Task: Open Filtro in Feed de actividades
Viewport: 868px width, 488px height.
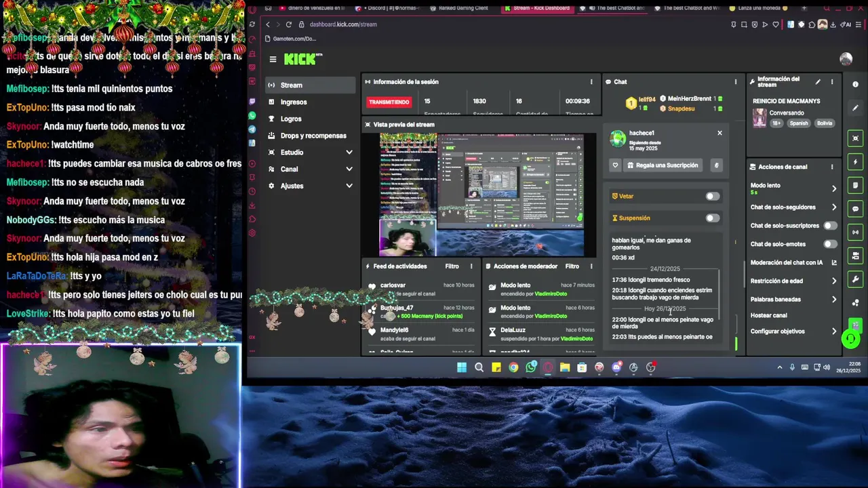Action: click(452, 266)
